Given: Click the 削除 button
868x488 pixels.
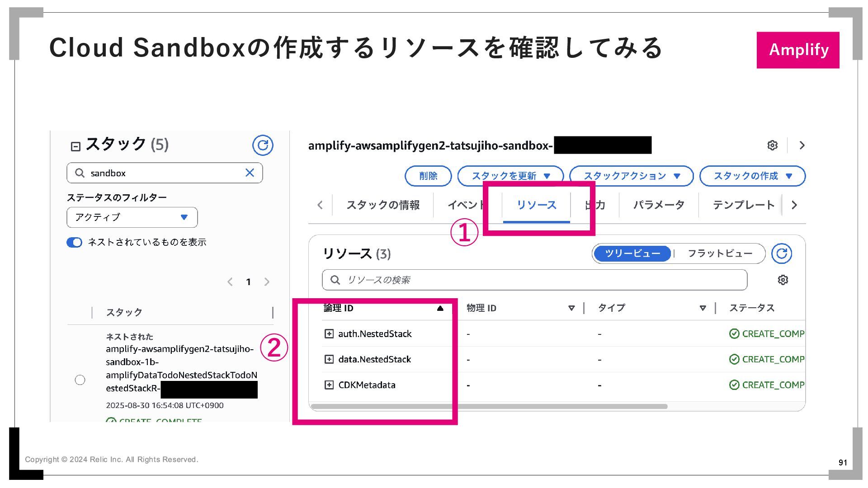Looking at the screenshot, I should [428, 176].
